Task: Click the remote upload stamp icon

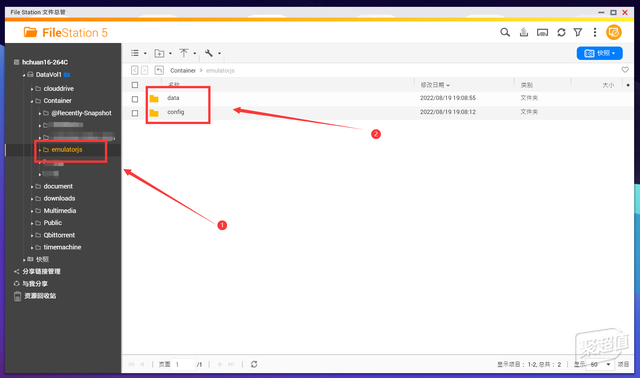Action: 524,32
